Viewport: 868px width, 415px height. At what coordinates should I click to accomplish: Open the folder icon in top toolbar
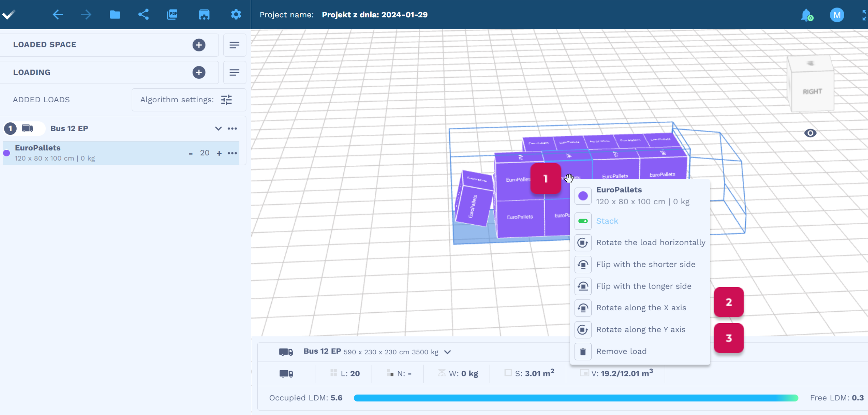click(115, 15)
